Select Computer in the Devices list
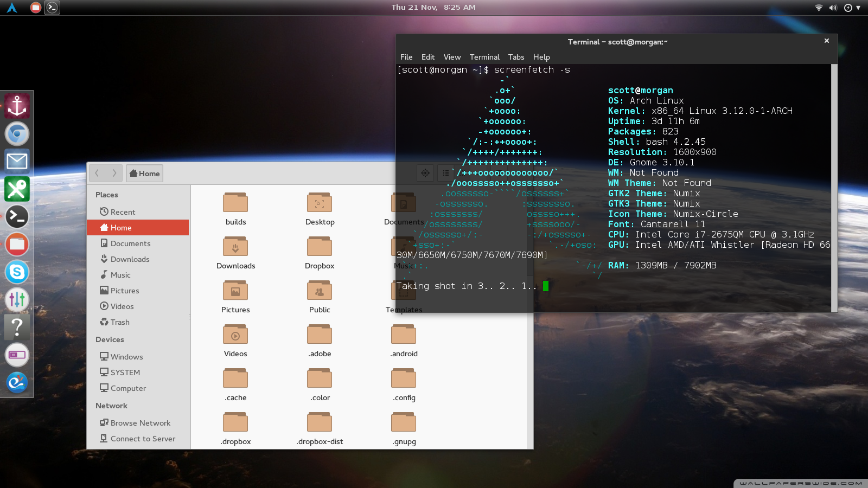868x488 pixels. point(138,388)
